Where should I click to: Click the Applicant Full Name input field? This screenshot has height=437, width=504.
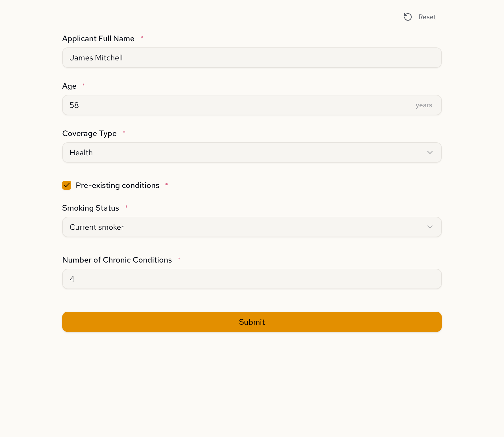point(251,58)
